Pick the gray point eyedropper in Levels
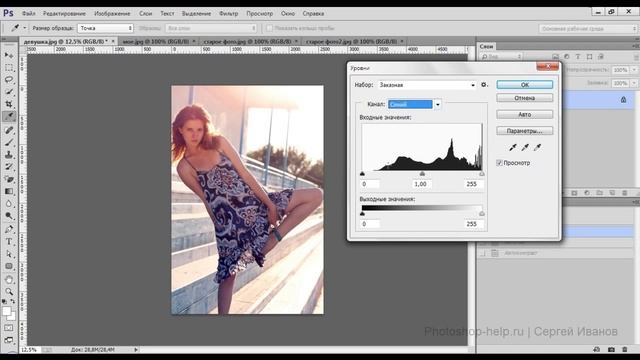 pyautogui.click(x=525, y=147)
